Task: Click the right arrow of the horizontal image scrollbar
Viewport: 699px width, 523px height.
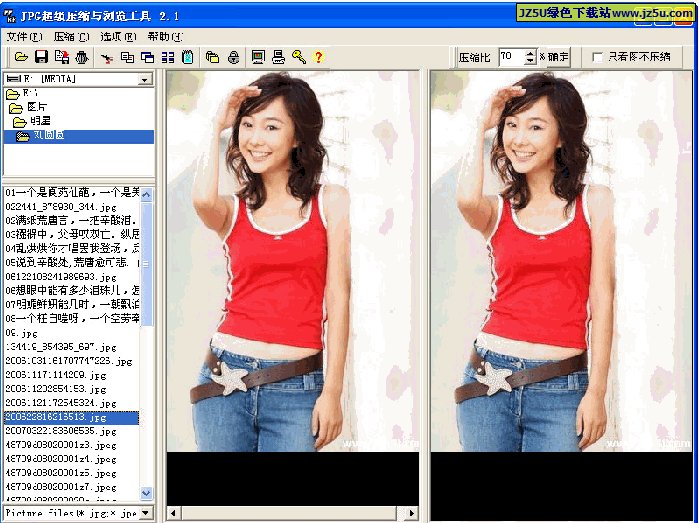Action: [x=412, y=513]
